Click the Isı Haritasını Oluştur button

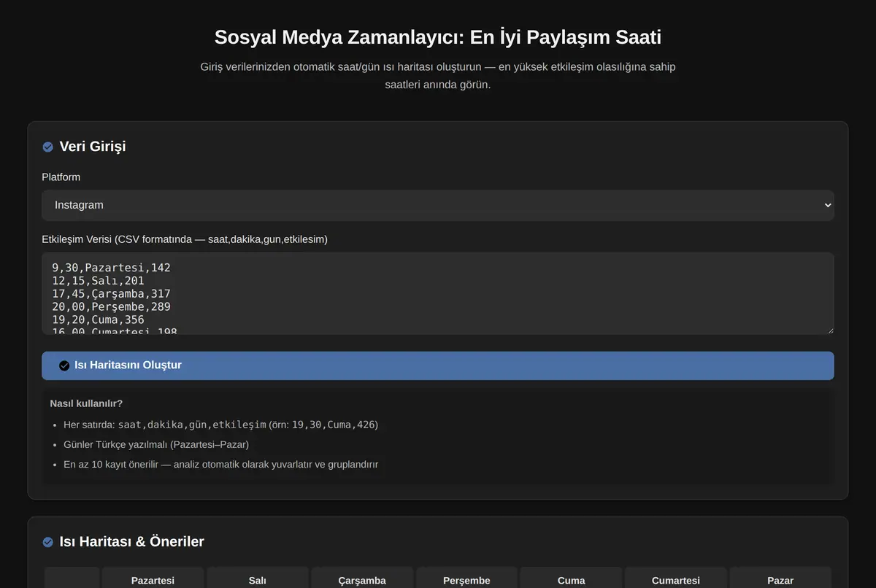(438, 365)
